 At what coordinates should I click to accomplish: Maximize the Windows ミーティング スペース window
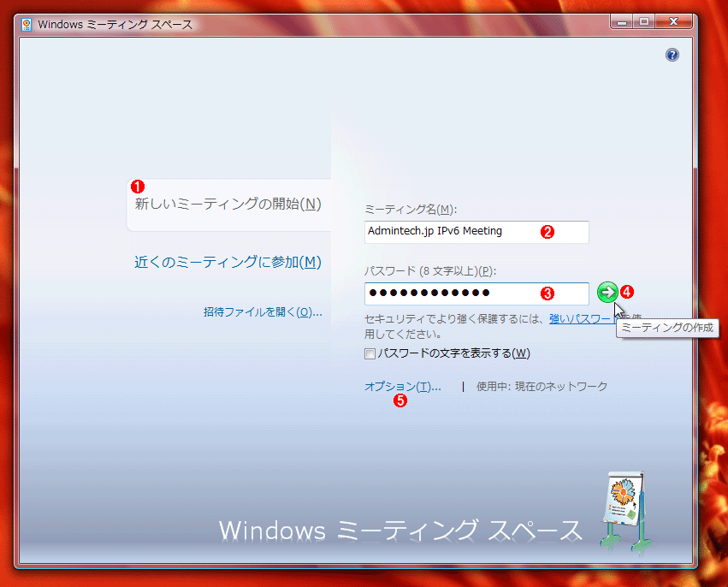click(x=644, y=22)
